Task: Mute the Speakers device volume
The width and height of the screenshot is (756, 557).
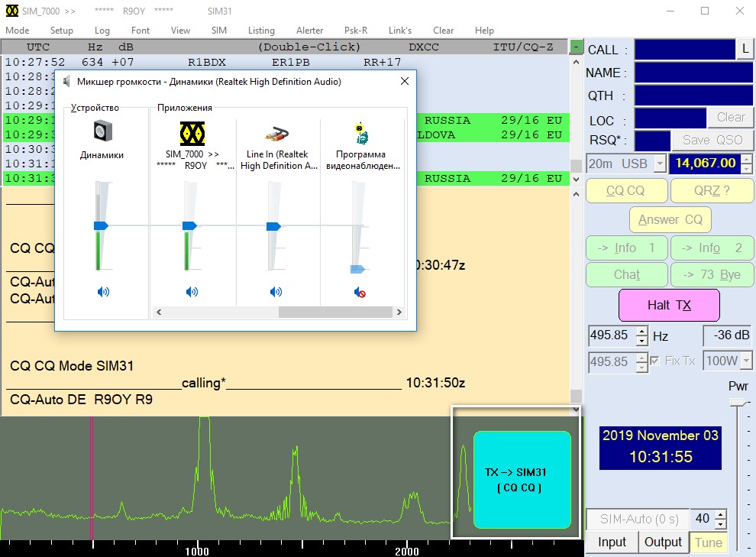Action: (x=103, y=292)
